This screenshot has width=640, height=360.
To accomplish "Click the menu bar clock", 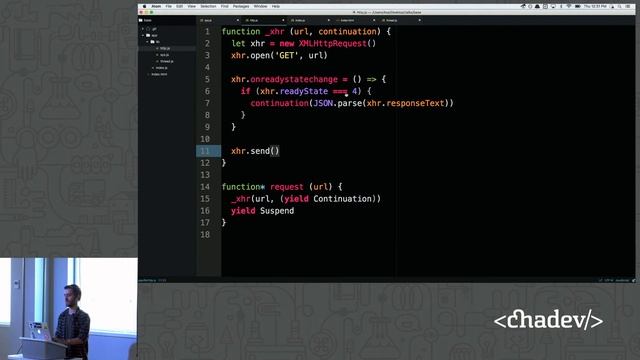I will 596,7.
